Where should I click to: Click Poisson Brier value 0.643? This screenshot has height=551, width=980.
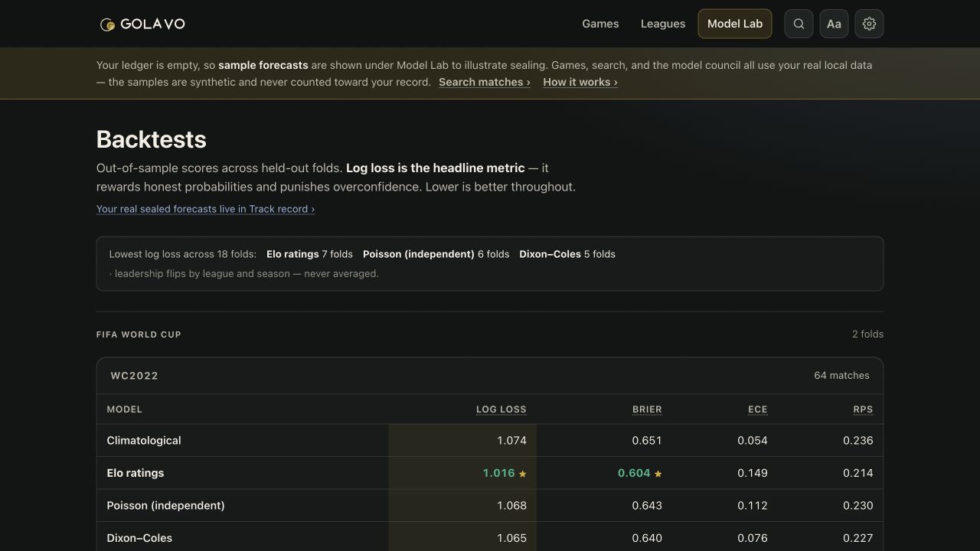(x=647, y=506)
